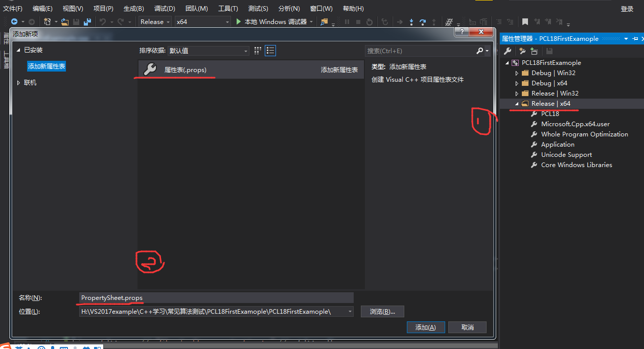
Task: Click the Add Existing Property Sheet icon
Action: point(534,51)
